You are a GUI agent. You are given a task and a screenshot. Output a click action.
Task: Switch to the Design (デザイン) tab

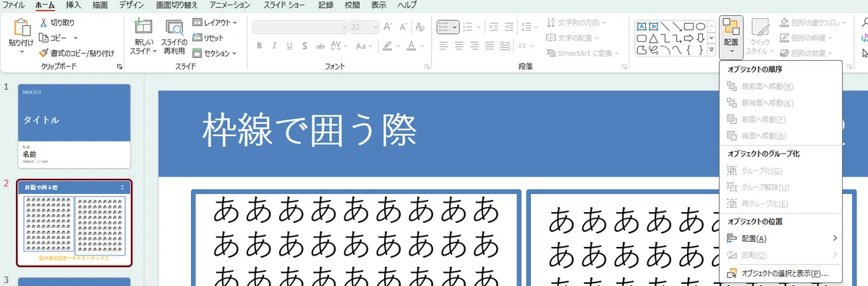pos(132,5)
